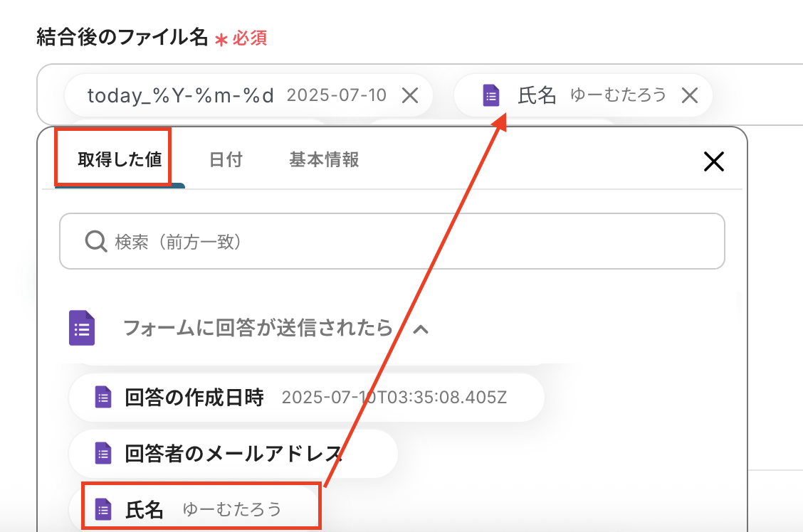803x532 pixels.
Task: Remove the 氏名 chip from filename field
Action: [x=689, y=95]
